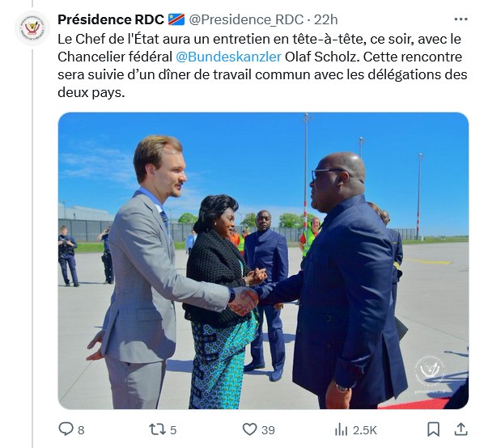Click the repost arrows icon
The width and height of the screenshot is (484, 448).
(x=158, y=429)
